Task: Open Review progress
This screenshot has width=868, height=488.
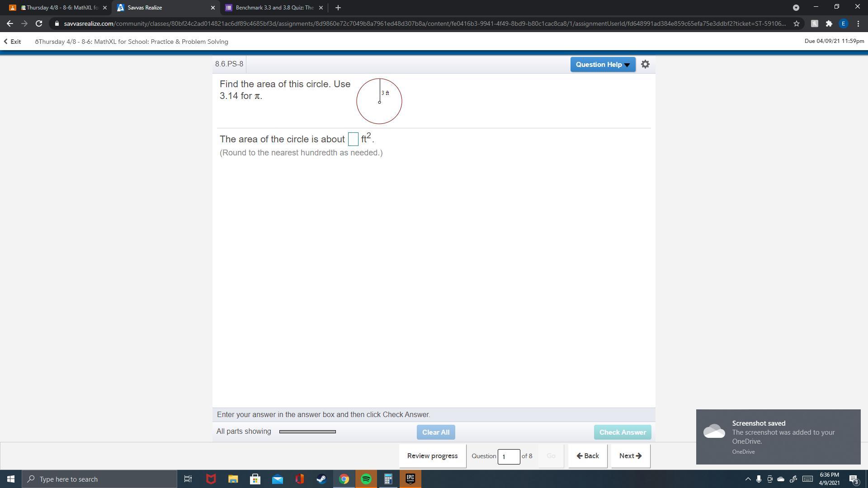Action: [x=432, y=455]
